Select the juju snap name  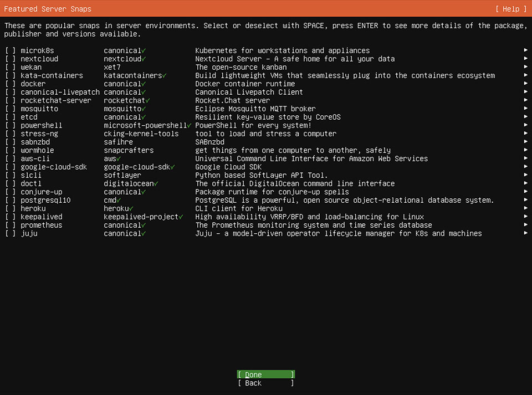pyautogui.click(x=29, y=234)
